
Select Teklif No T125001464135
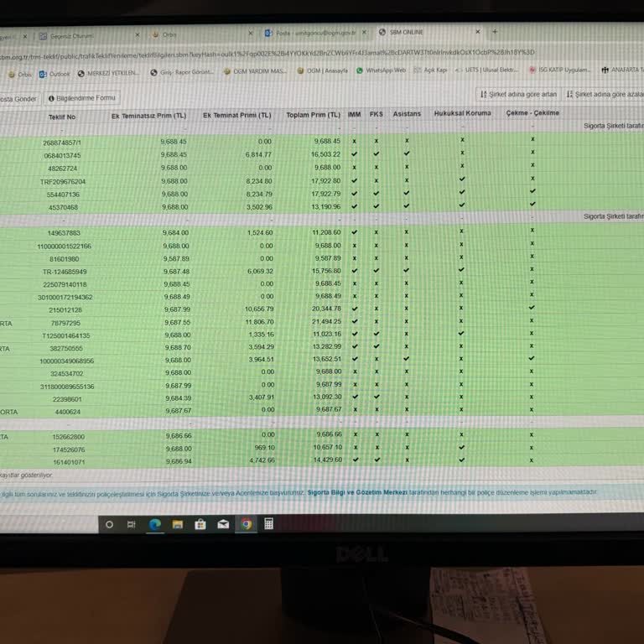point(65,336)
